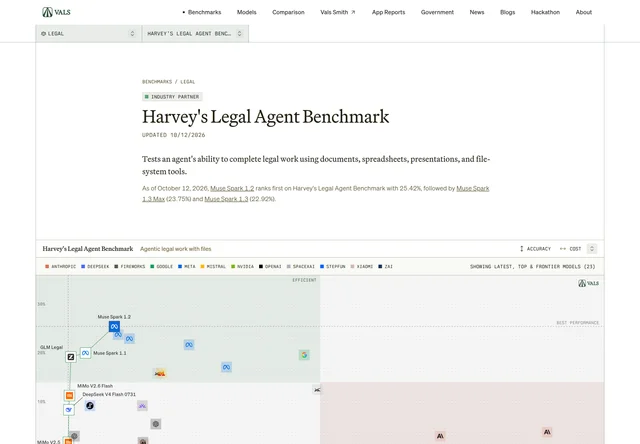640x444 pixels.
Task: Toggle DeepSeek in the chart legend
Action: click(x=95, y=266)
